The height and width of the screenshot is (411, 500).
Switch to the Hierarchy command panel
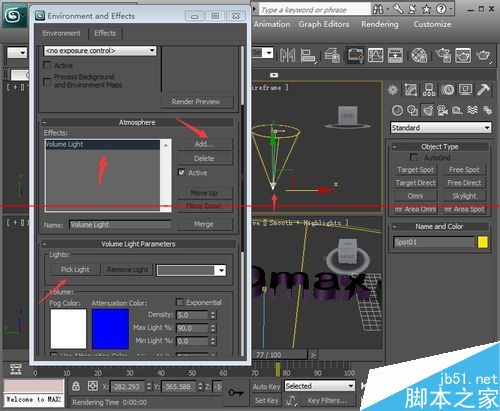click(429, 90)
